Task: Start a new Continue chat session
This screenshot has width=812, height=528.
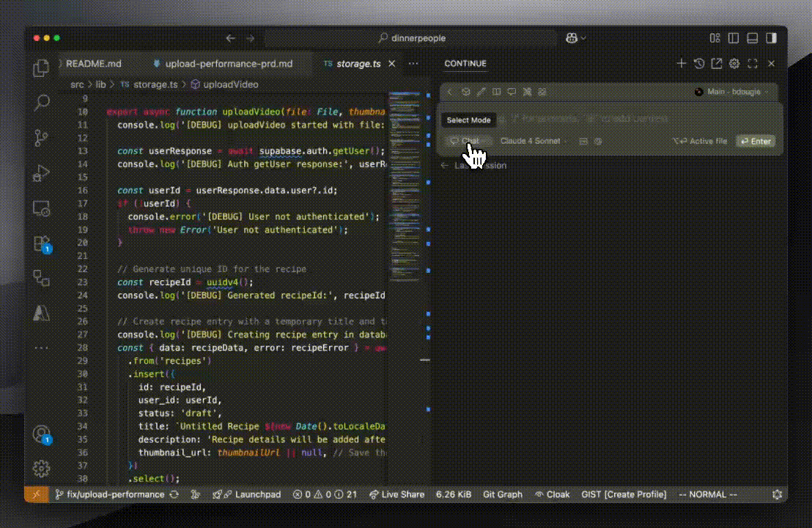Action: click(681, 64)
